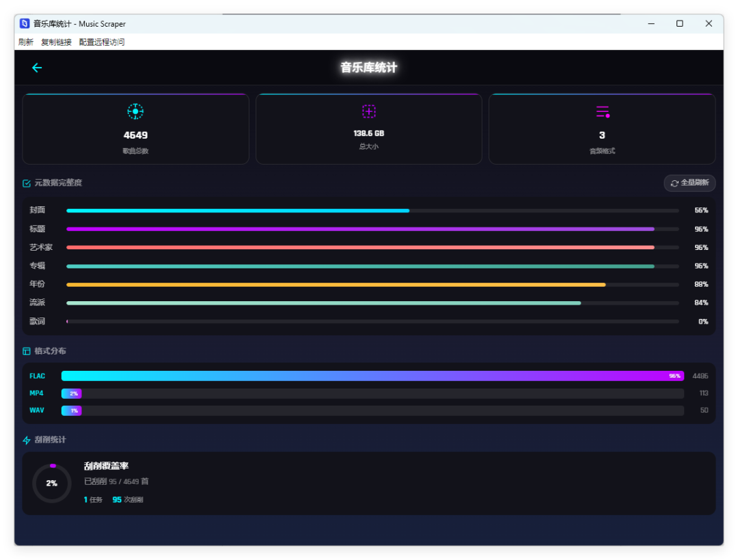Click the 138.6 GB total size card

[x=368, y=129]
